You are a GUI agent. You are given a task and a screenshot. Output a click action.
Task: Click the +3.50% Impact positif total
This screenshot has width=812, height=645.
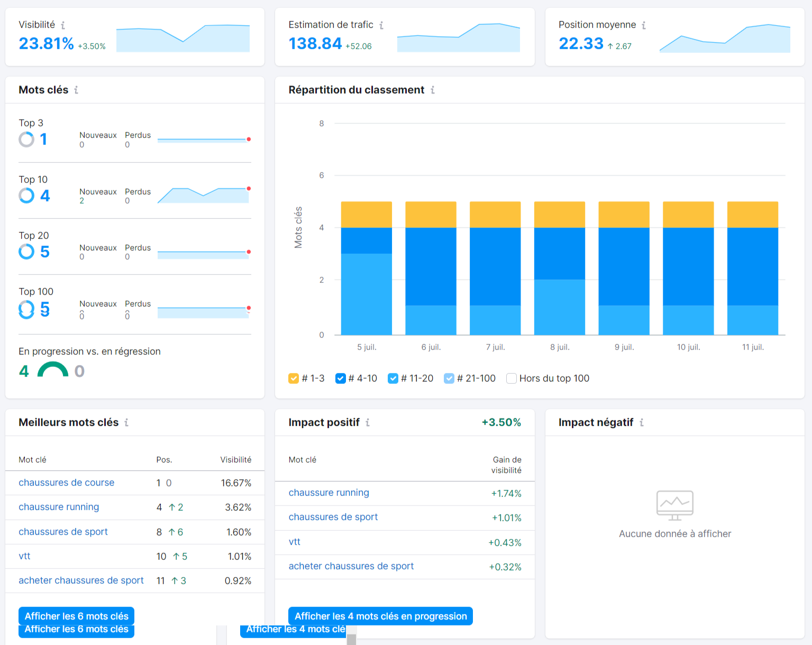click(501, 422)
